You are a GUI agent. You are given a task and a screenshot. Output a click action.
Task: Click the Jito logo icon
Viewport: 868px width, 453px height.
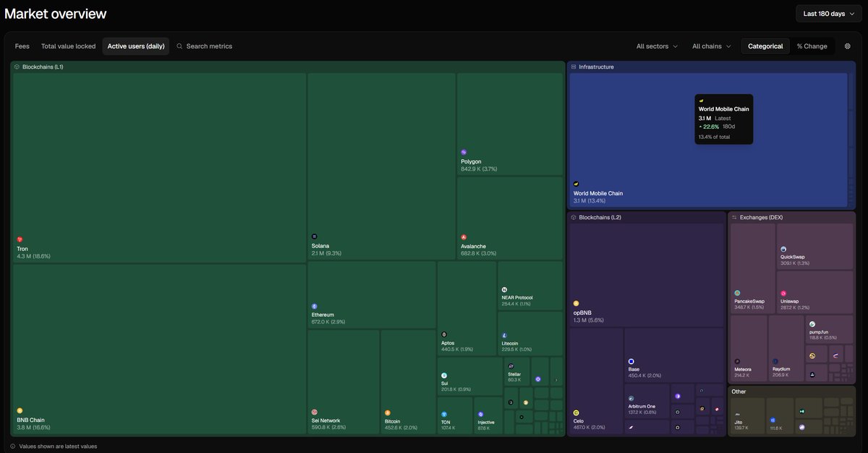pos(737,414)
